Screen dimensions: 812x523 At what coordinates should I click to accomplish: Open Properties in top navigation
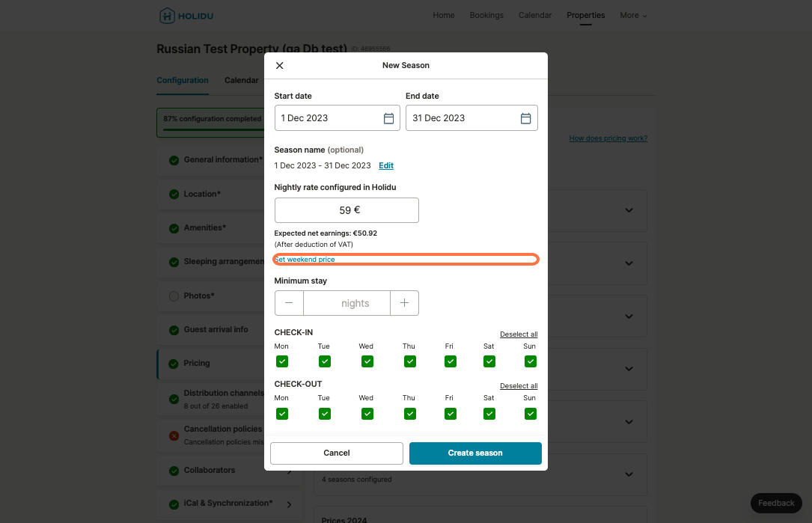586,16
